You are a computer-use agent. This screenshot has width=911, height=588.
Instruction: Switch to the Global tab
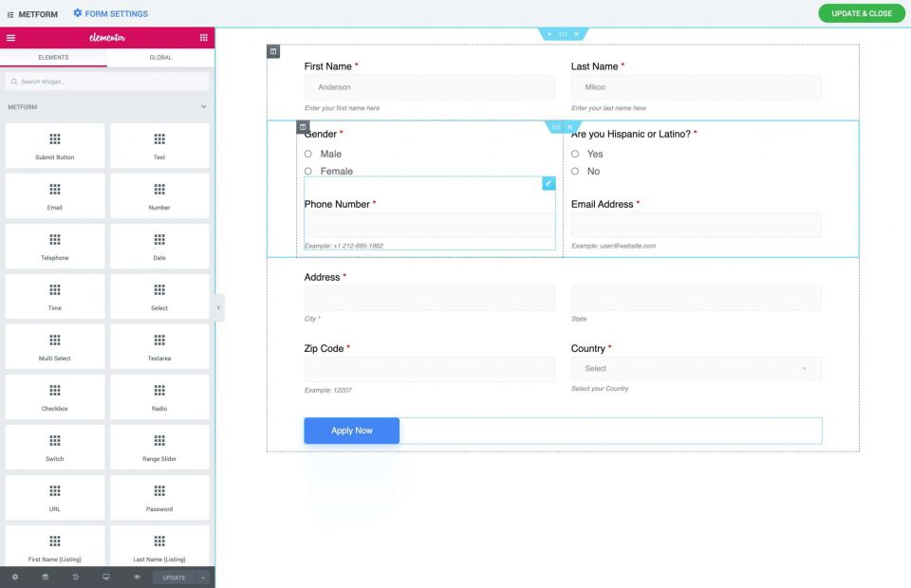pos(160,58)
